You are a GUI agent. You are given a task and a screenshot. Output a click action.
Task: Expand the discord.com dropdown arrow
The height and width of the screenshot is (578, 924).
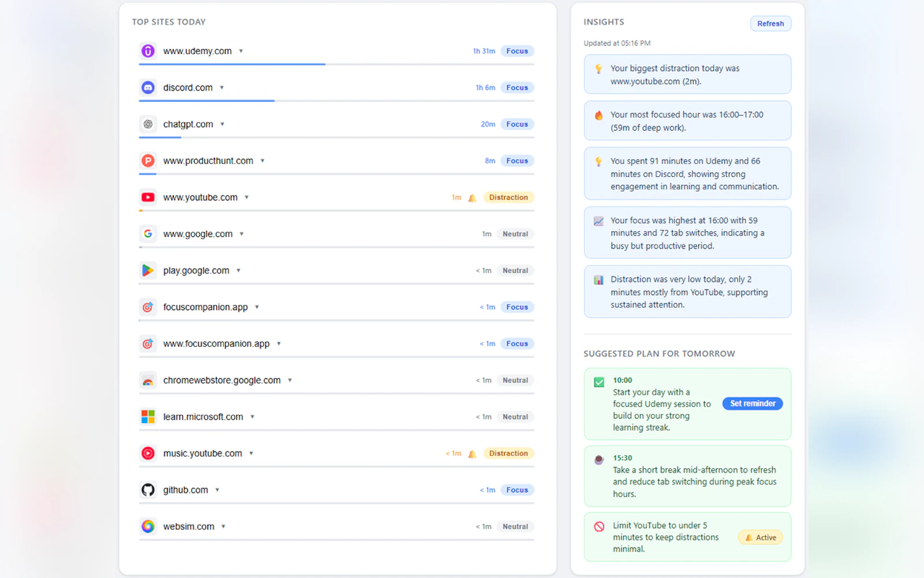(222, 87)
